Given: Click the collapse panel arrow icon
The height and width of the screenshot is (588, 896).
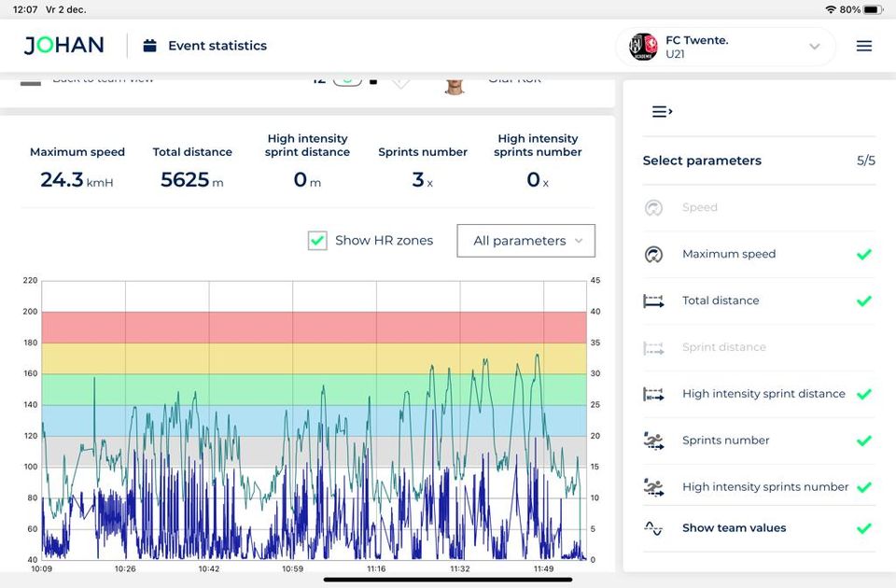Looking at the screenshot, I should [662, 111].
